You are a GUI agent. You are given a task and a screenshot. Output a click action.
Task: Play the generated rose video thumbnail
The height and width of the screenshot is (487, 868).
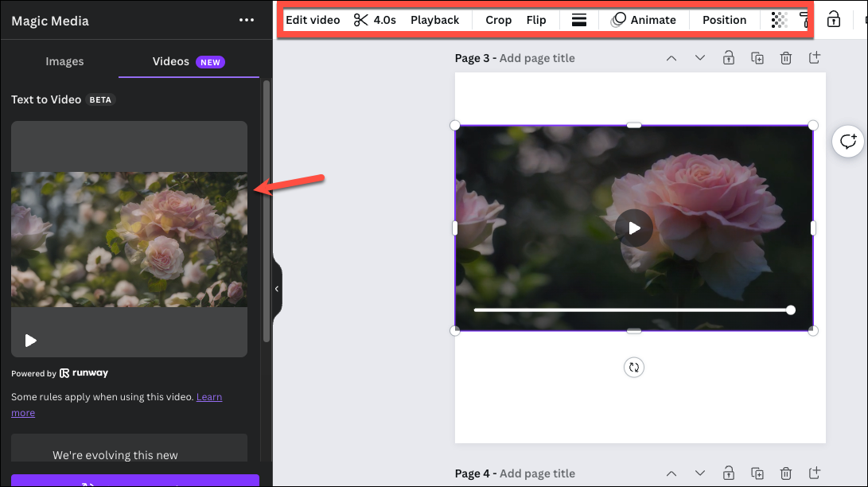30,341
